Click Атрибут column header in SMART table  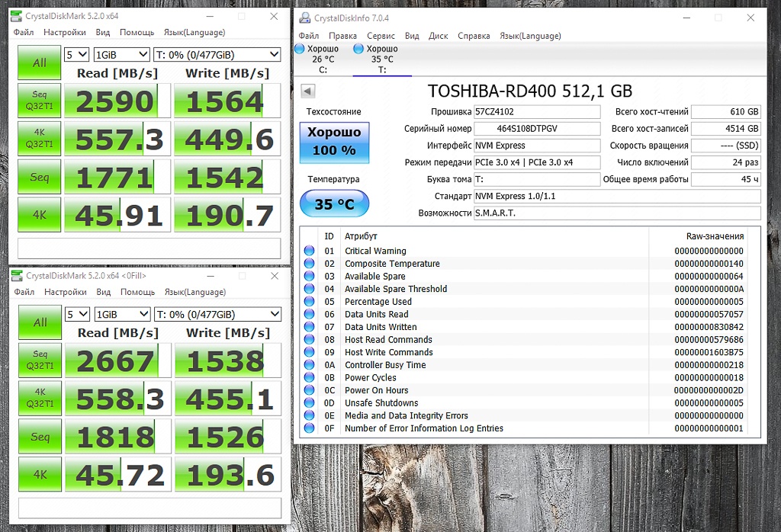361,236
